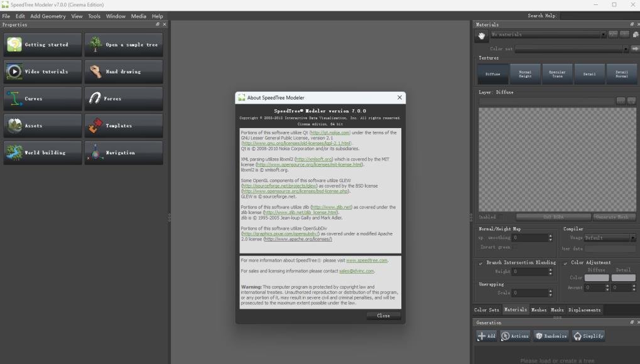
Task: Open the File menu
Action: point(6,16)
